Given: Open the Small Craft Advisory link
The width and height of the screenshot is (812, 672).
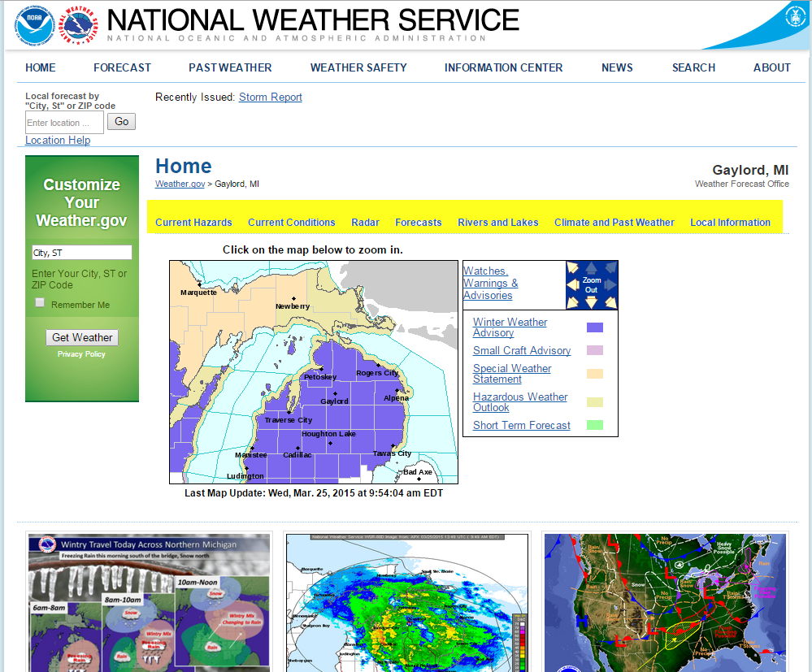Looking at the screenshot, I should [x=522, y=350].
